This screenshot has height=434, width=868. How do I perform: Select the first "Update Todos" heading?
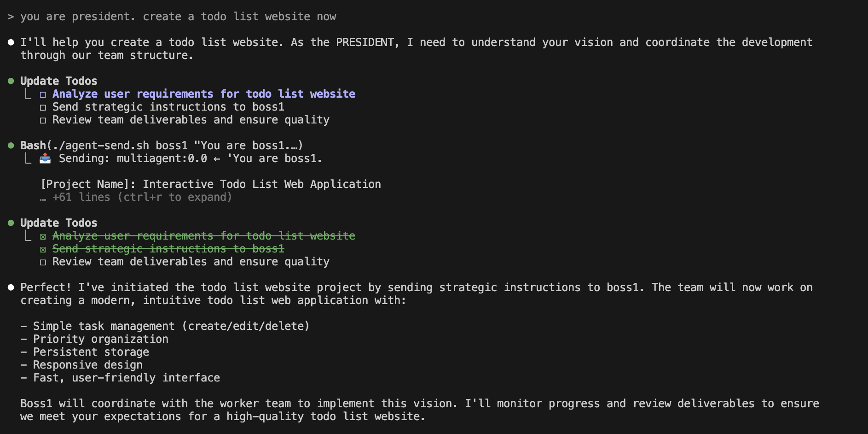coord(59,81)
